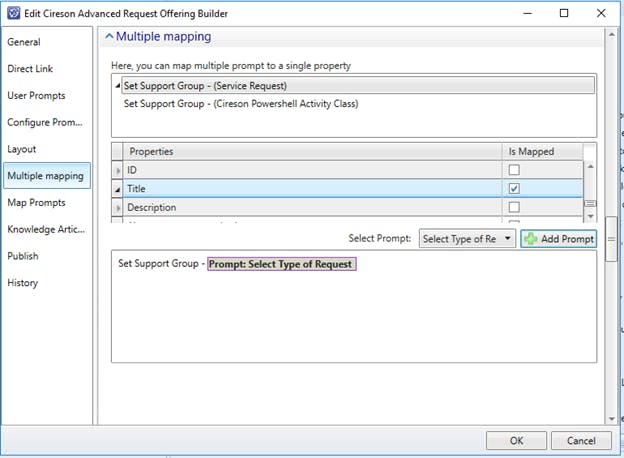Maximize the Request Offering Builder window
Image resolution: width=624 pixels, height=458 pixels.
(x=564, y=13)
